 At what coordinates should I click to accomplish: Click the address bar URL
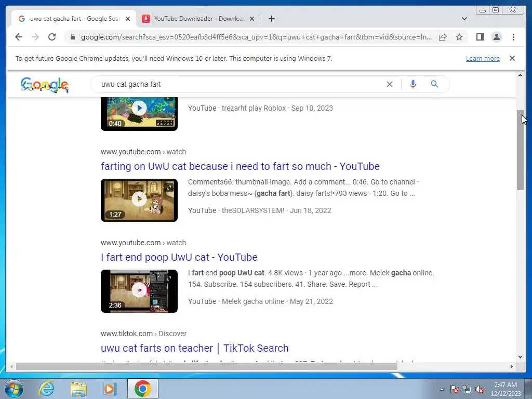tap(256, 37)
